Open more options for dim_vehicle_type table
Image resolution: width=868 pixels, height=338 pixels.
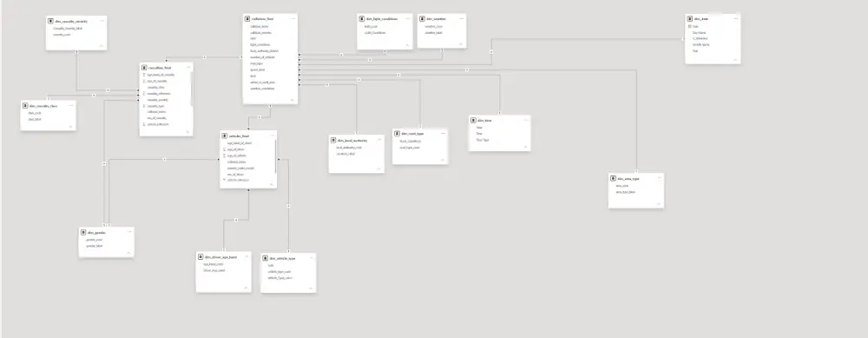tap(311, 259)
